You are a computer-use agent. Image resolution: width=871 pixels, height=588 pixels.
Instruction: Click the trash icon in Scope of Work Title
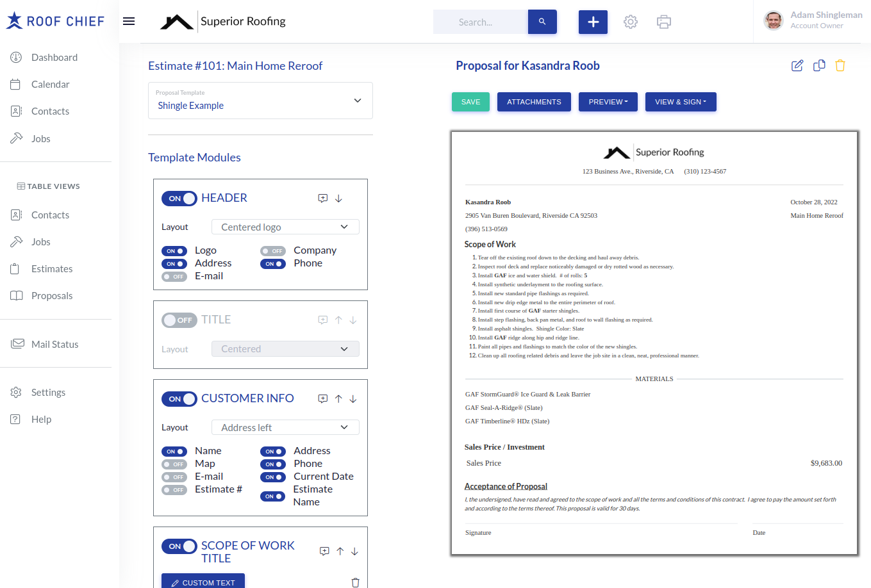(355, 582)
